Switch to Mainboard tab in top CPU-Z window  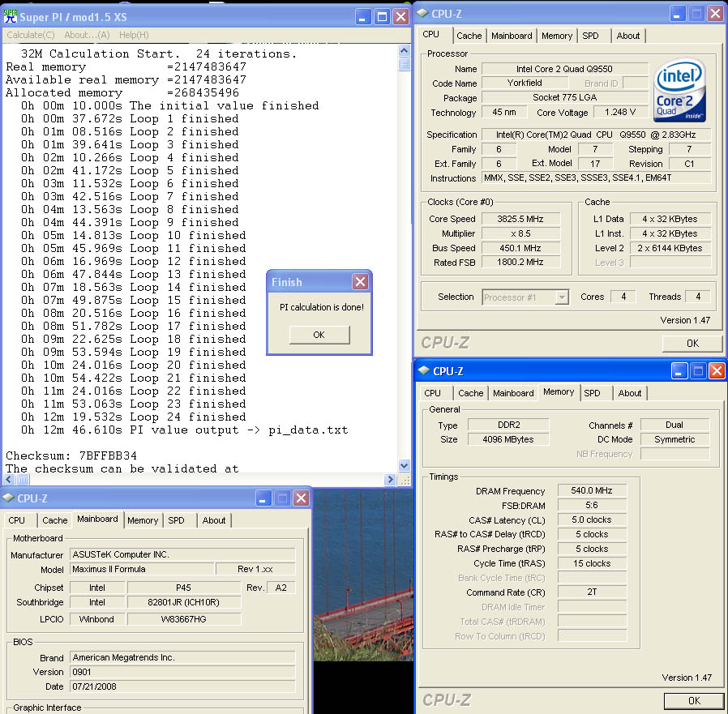512,36
